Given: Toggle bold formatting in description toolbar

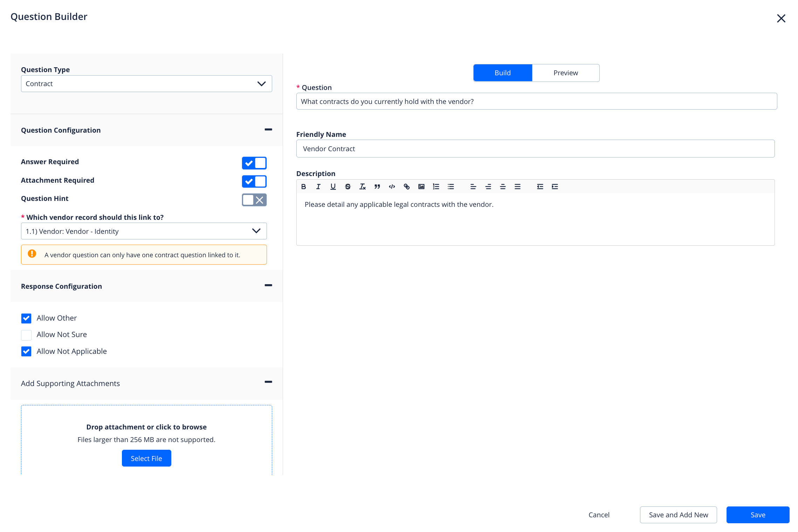Looking at the screenshot, I should click(303, 187).
